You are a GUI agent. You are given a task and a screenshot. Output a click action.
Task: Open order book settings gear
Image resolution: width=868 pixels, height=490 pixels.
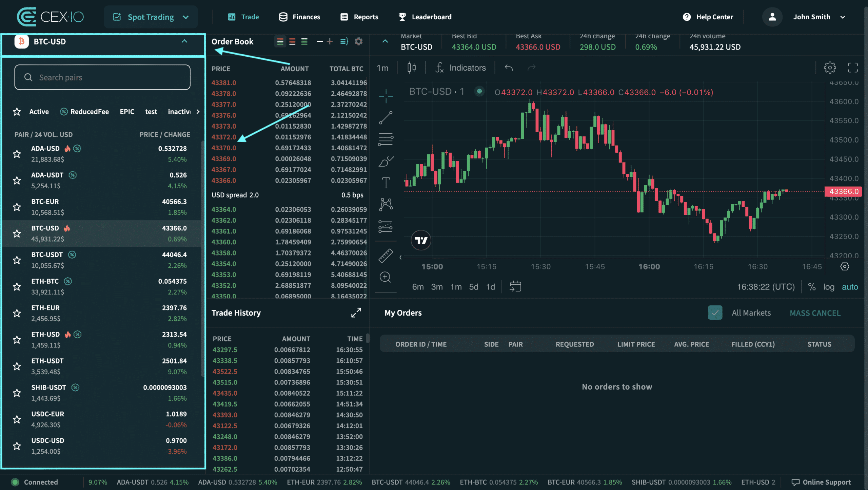pyautogui.click(x=359, y=41)
